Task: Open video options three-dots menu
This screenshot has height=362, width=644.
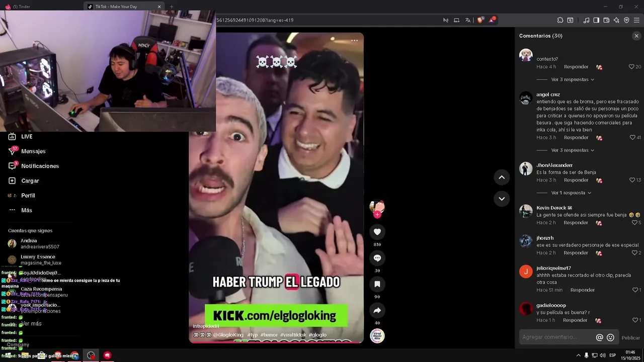Action: tap(354, 41)
